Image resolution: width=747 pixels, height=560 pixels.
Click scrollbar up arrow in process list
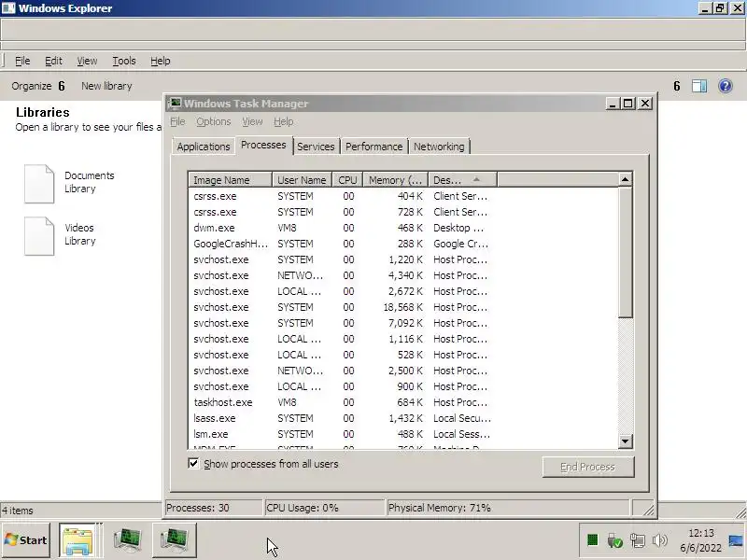click(625, 179)
